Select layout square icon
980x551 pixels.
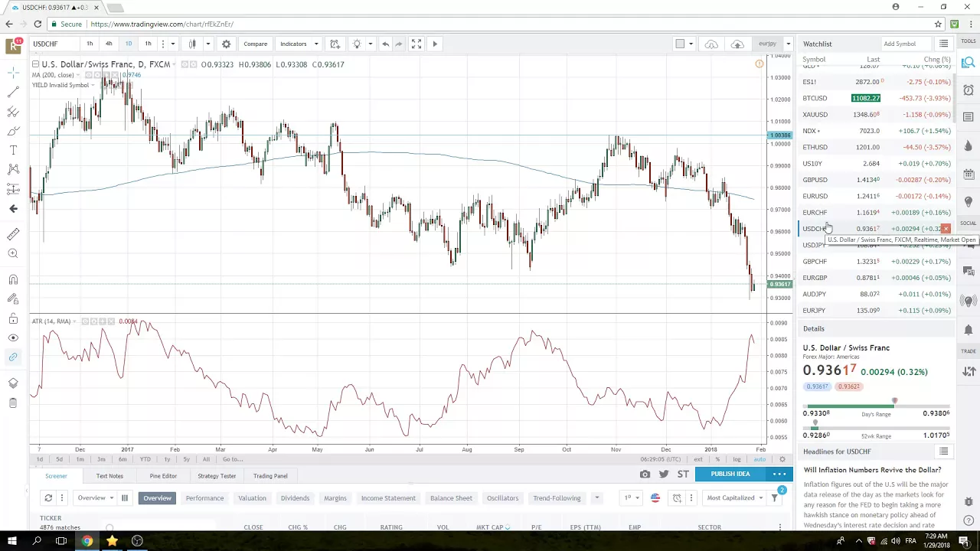680,44
